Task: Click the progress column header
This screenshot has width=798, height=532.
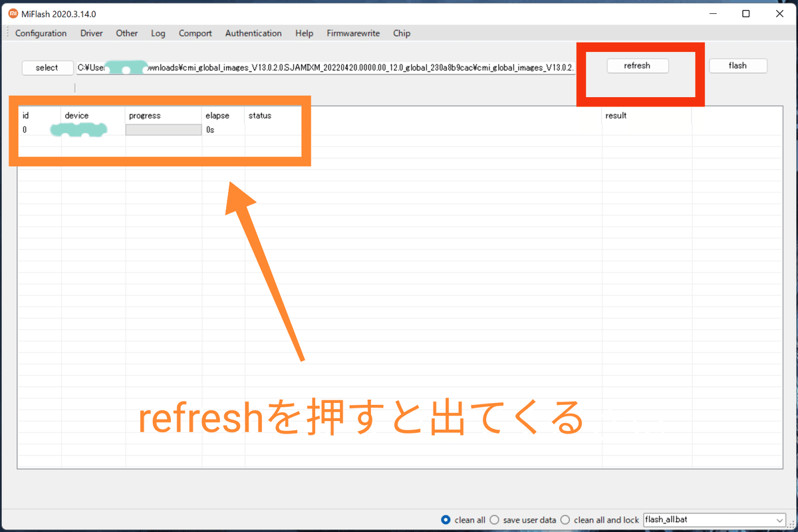Action: pyautogui.click(x=164, y=116)
